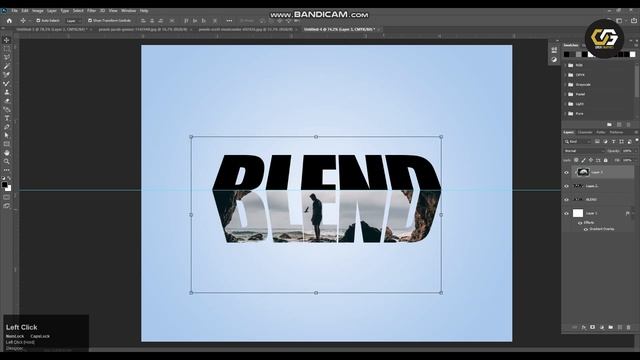Add a layer mask from Layers footer
The image size is (640, 360).
[x=593, y=327]
